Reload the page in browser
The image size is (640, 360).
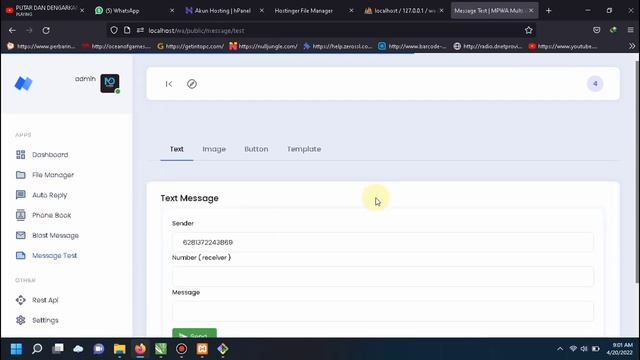click(x=46, y=30)
